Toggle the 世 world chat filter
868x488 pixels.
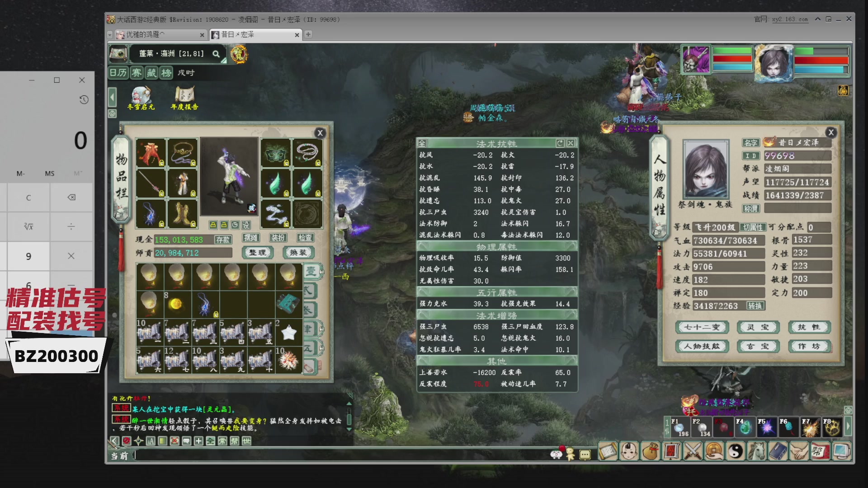(x=246, y=441)
